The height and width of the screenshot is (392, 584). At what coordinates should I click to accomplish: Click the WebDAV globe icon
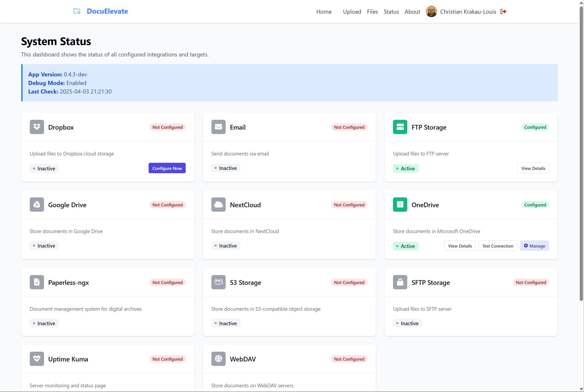pos(218,359)
